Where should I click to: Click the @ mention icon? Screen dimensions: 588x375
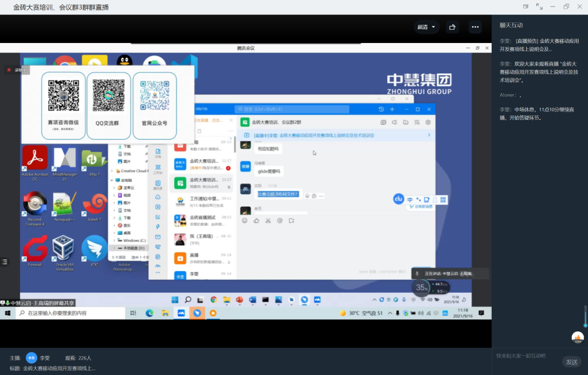point(280,221)
